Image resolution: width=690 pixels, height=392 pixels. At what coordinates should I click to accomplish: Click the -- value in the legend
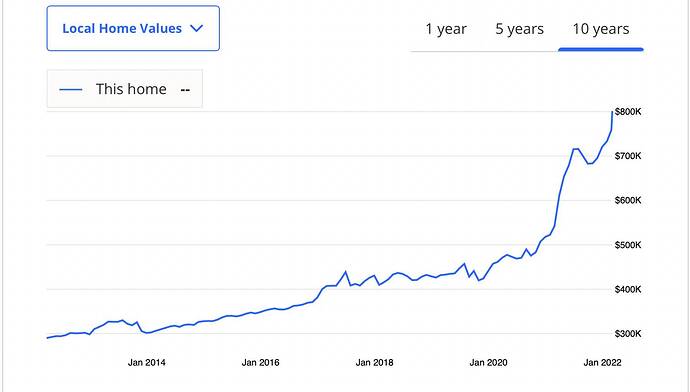[185, 90]
